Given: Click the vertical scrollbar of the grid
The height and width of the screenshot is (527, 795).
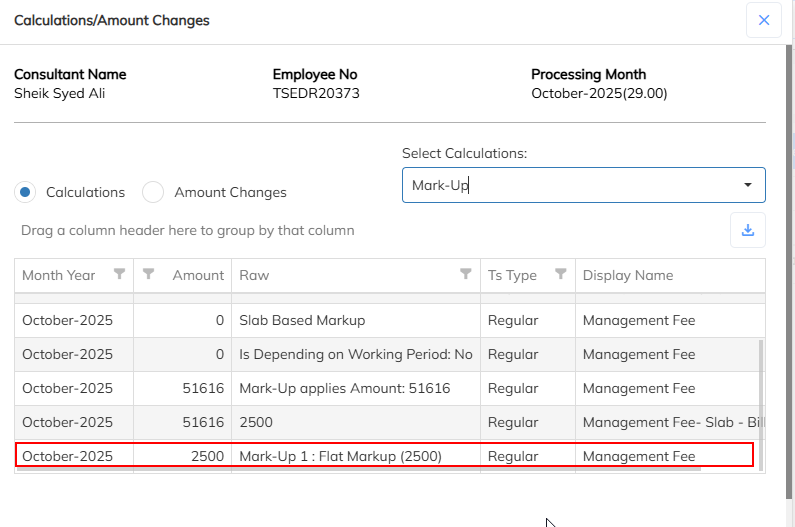Looking at the screenshot, I should pyautogui.click(x=761, y=400).
